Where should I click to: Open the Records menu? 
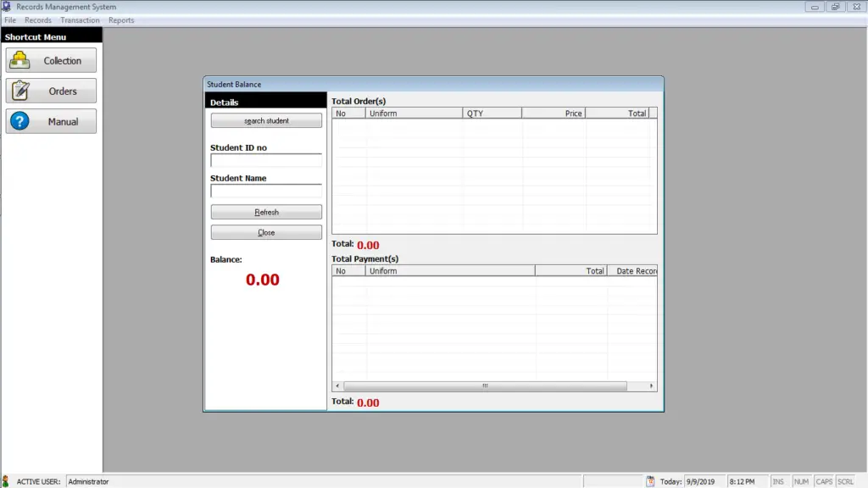tap(37, 19)
